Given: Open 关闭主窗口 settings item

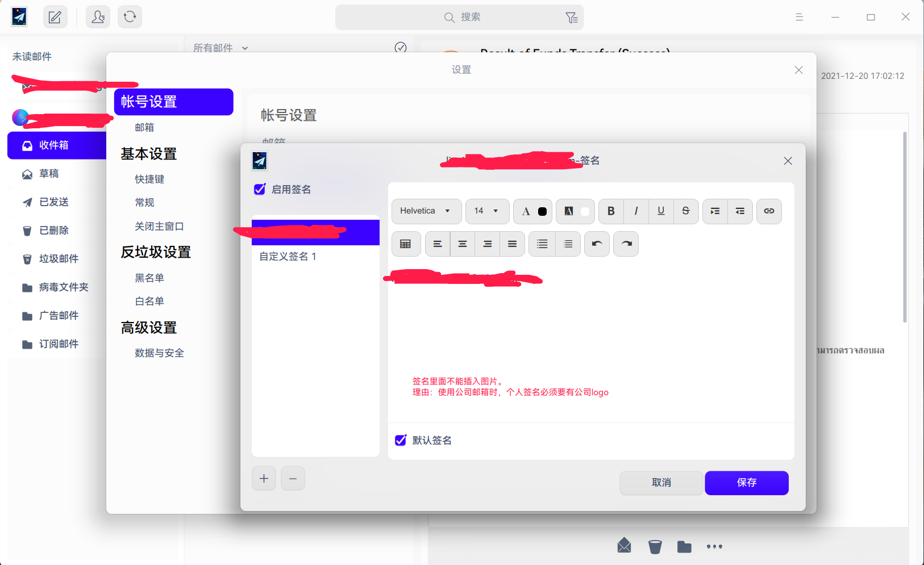Looking at the screenshot, I should click(x=159, y=227).
